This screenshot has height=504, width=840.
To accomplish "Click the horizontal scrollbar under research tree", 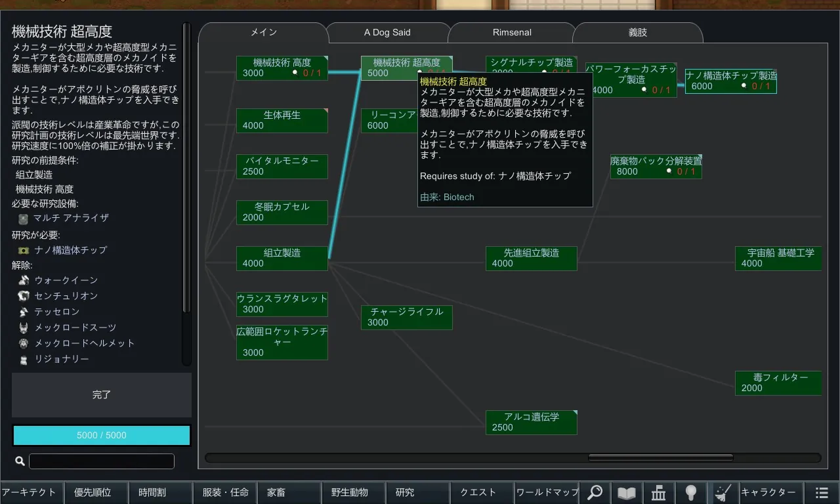I will pyautogui.click(x=660, y=457).
